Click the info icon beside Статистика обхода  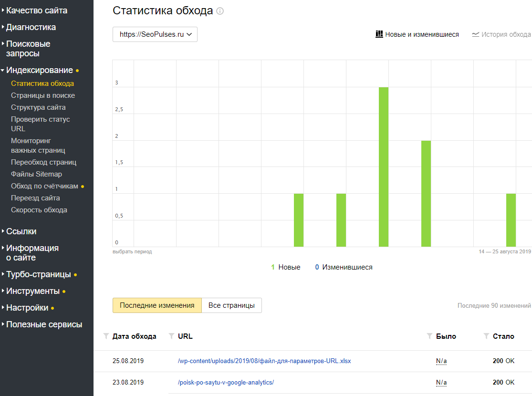(220, 11)
